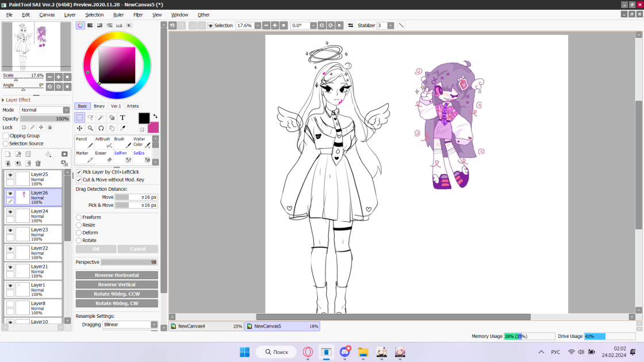Image resolution: width=644 pixels, height=362 pixels.
Task: Show the color wheel panel
Action: [x=80, y=25]
